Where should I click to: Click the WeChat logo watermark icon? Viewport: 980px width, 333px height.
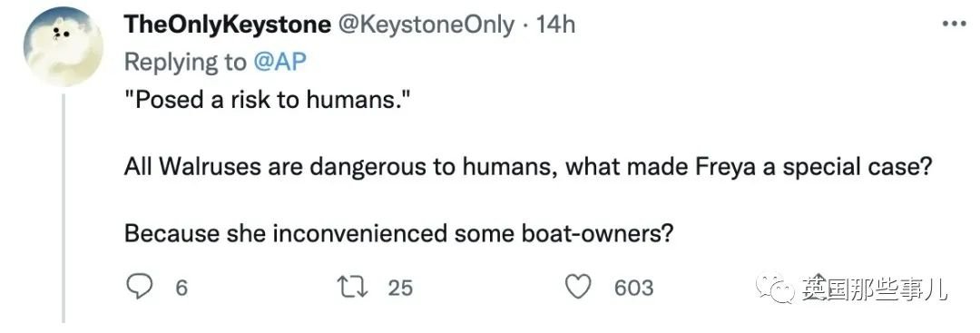tap(776, 288)
